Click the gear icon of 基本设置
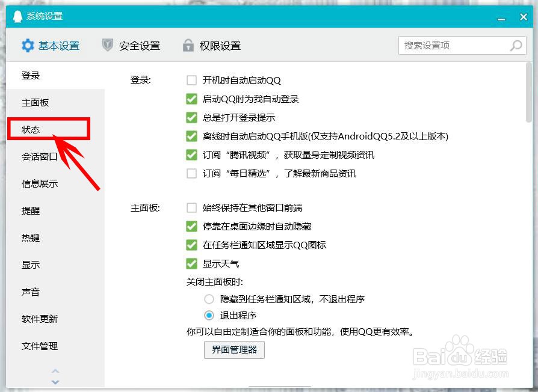538x392 pixels. click(x=28, y=46)
